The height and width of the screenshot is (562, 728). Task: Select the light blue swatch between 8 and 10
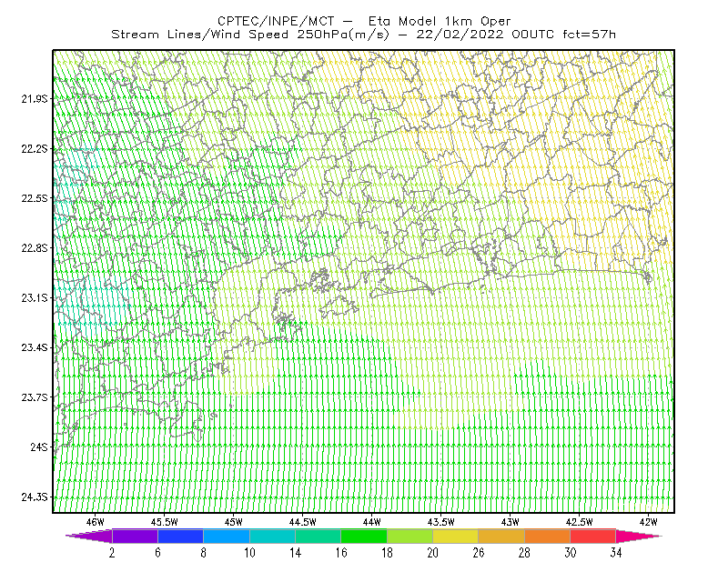pyautogui.click(x=227, y=536)
